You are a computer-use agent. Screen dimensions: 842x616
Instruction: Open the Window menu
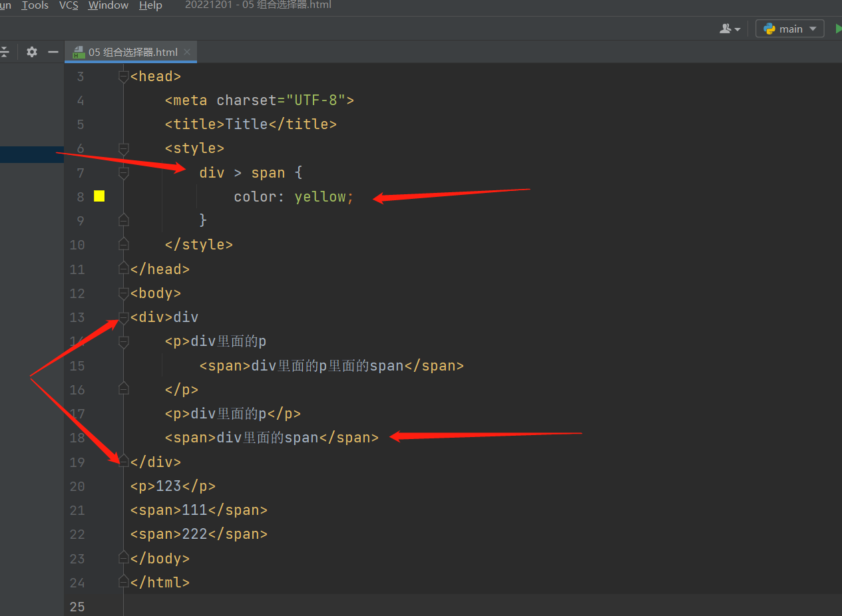click(x=108, y=5)
